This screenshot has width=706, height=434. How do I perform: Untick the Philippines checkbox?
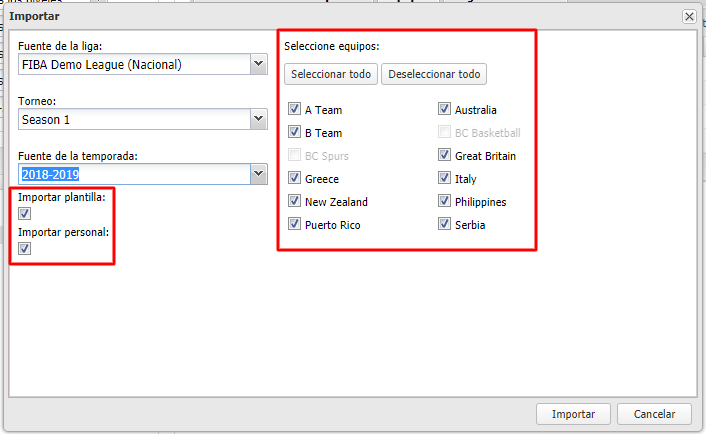coord(445,202)
